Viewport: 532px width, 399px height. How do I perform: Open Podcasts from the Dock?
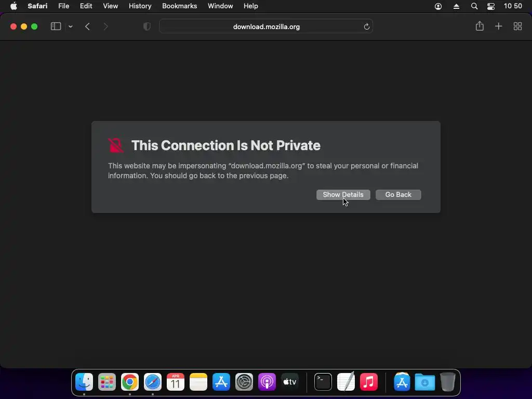pyautogui.click(x=267, y=382)
